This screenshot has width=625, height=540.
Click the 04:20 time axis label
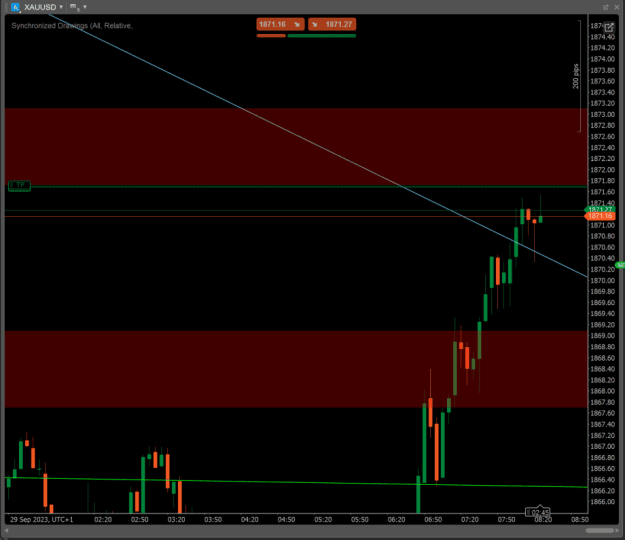[250, 519]
